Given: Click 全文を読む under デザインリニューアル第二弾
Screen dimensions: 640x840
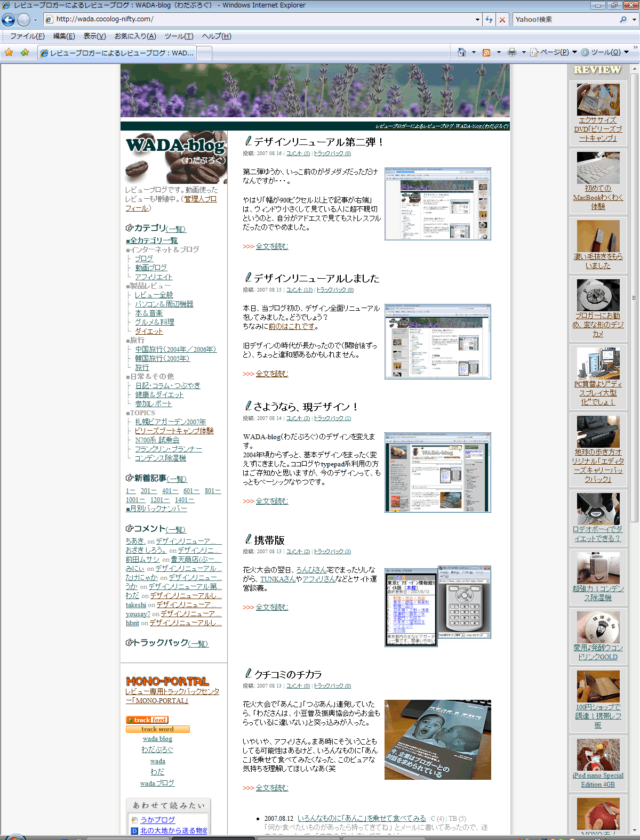Looking at the screenshot, I should [x=271, y=246].
